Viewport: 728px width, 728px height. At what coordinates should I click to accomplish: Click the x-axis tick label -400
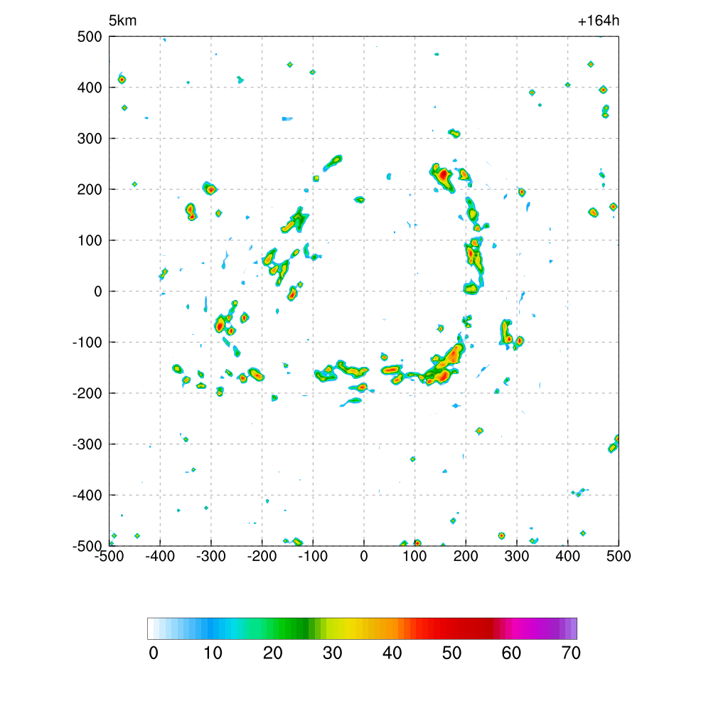(x=160, y=556)
